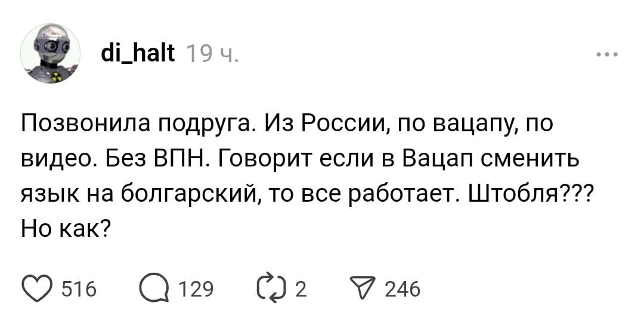Like the post with the heart icon
644x324 pixels.
tap(38, 288)
